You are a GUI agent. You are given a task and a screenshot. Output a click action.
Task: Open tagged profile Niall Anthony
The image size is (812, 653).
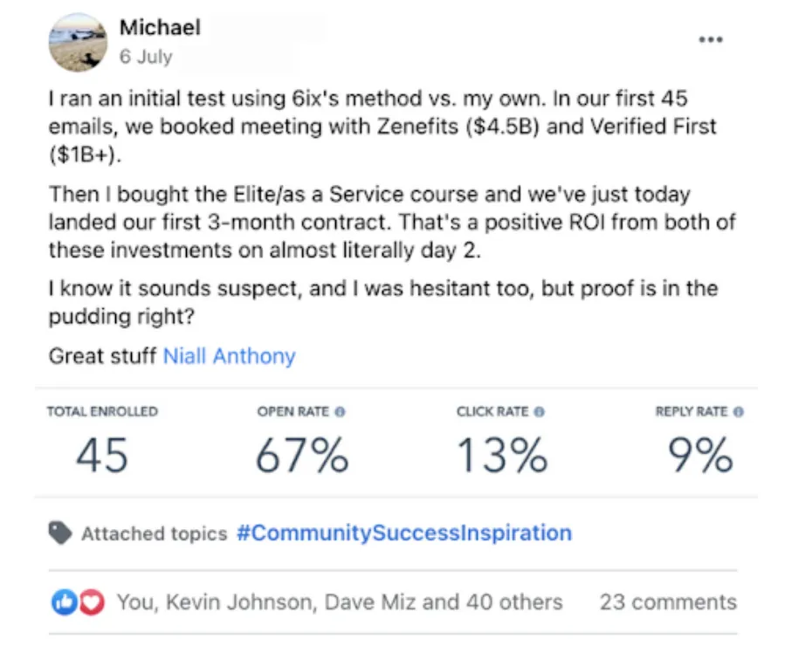coord(229,356)
